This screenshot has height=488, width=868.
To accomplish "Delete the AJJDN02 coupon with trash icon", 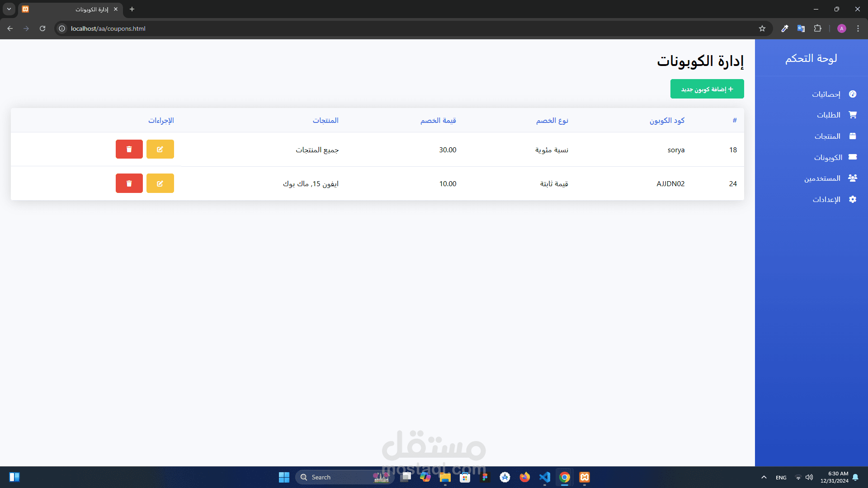I will click(x=129, y=183).
